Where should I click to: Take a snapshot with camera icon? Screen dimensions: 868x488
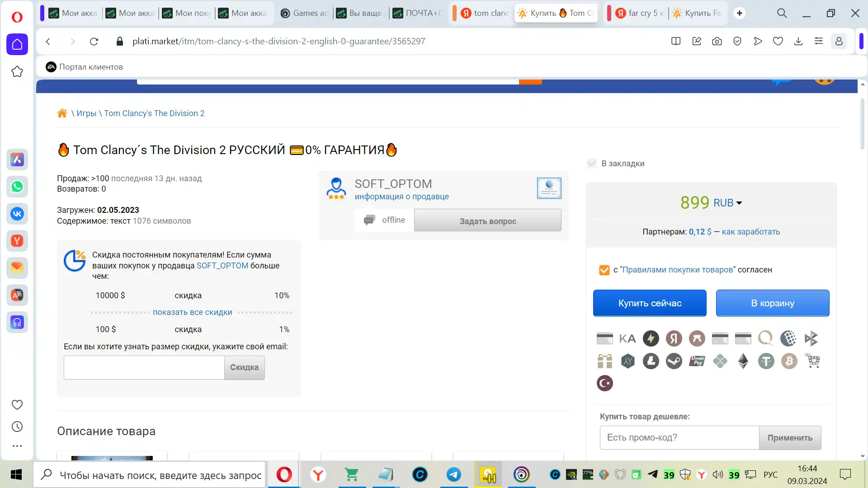click(717, 42)
